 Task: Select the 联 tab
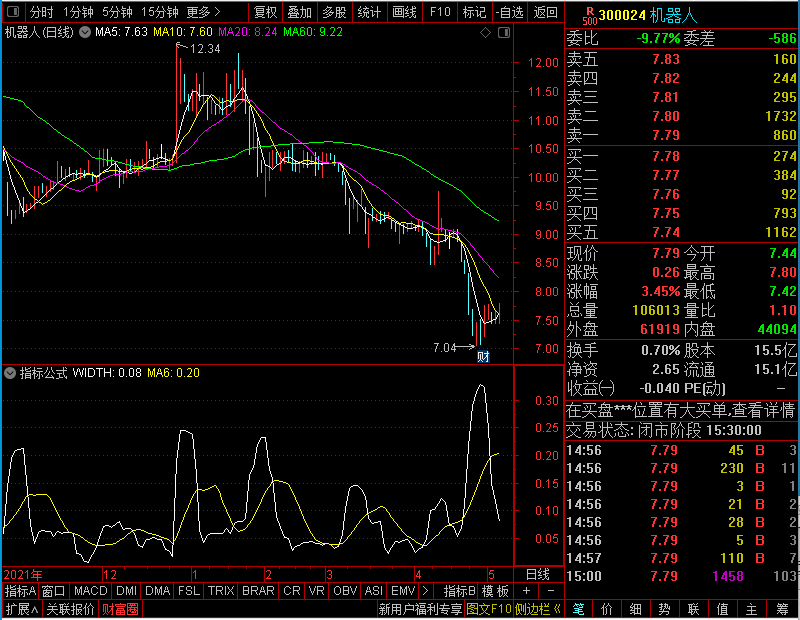click(693, 609)
